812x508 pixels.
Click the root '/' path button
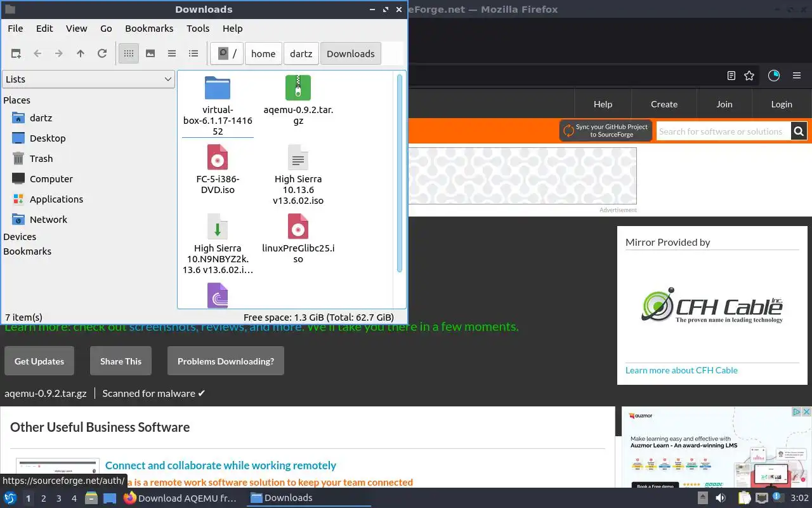click(x=228, y=54)
